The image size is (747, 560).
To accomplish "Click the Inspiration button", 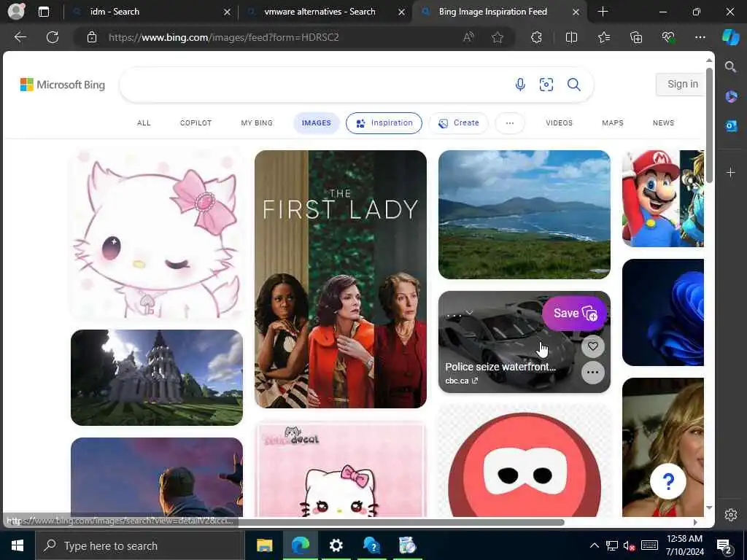I will [x=384, y=122].
